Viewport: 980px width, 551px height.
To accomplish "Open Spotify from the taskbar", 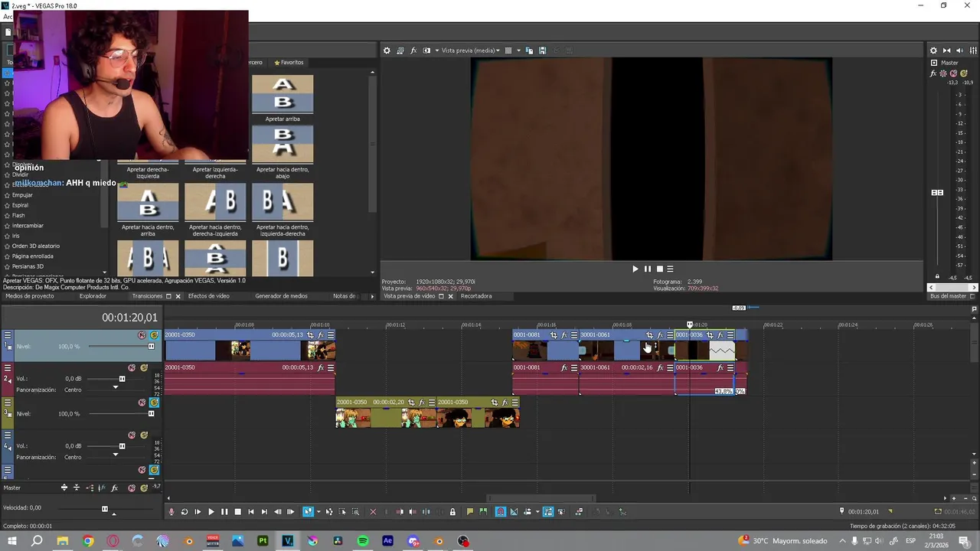I will click(x=363, y=541).
